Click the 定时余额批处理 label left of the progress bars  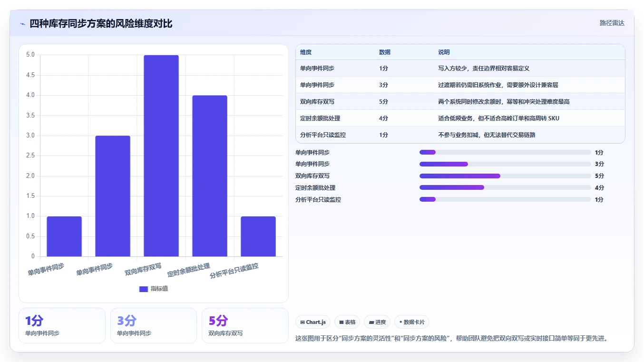[315, 188]
